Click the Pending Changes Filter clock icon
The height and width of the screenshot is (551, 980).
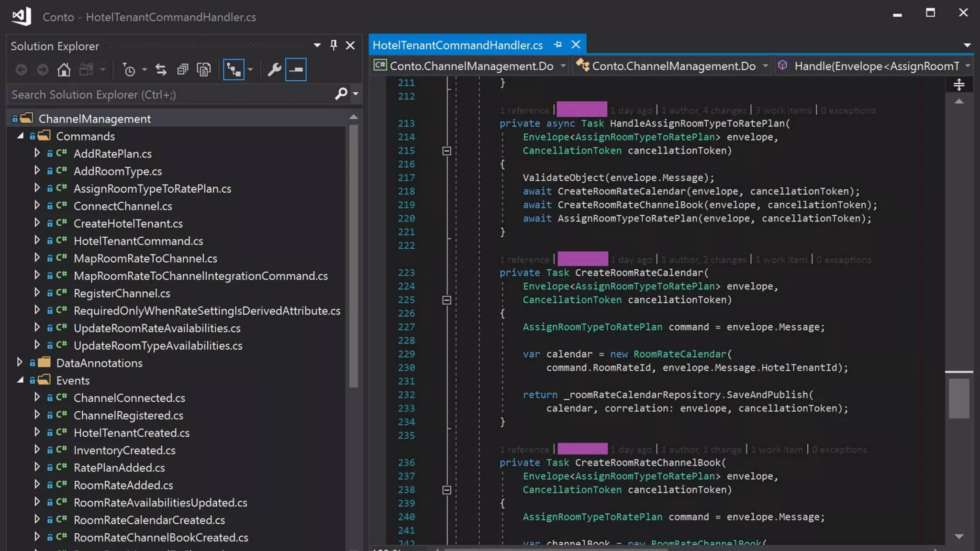pyautogui.click(x=129, y=70)
